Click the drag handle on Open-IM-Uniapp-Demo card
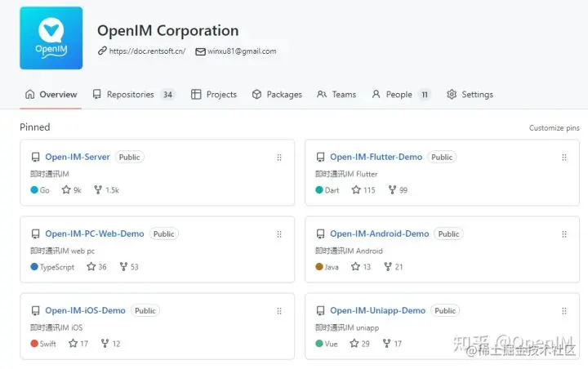 (564, 311)
